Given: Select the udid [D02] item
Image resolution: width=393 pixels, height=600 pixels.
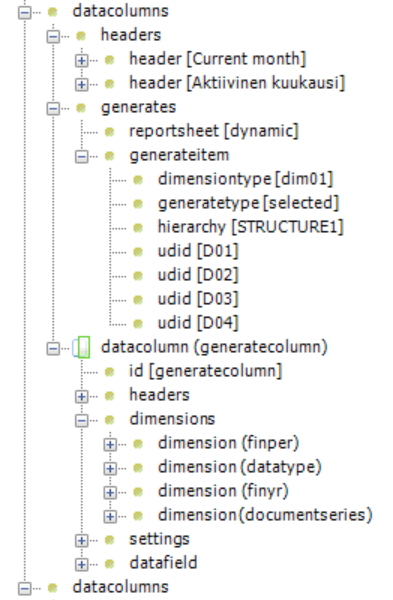Looking at the screenshot, I should point(198,275).
